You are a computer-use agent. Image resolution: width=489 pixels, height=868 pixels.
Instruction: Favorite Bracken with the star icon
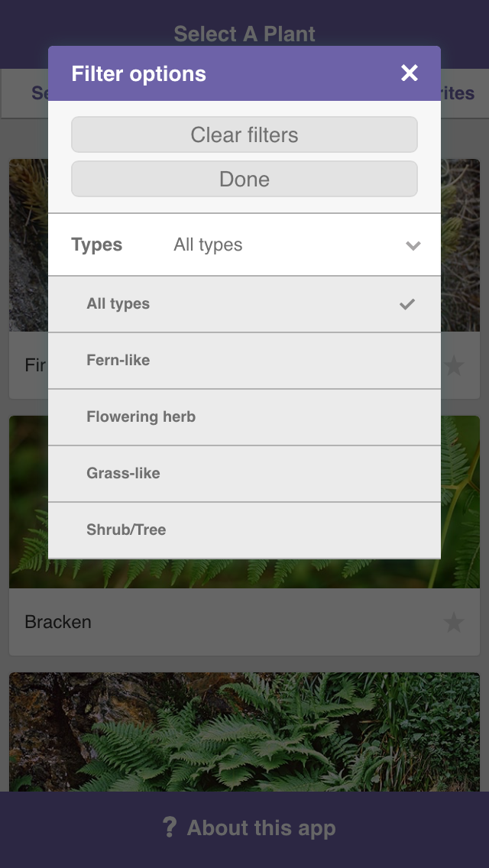454,623
